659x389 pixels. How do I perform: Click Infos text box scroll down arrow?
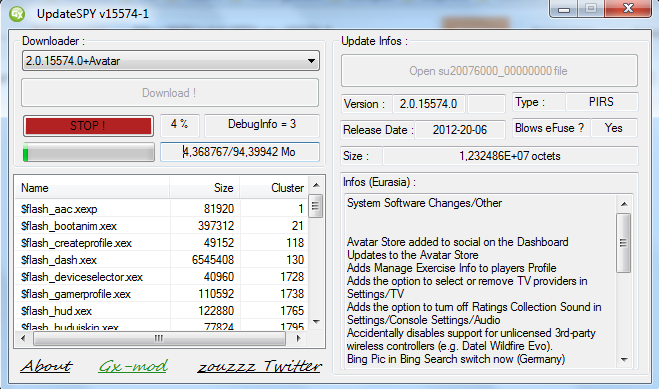click(624, 360)
